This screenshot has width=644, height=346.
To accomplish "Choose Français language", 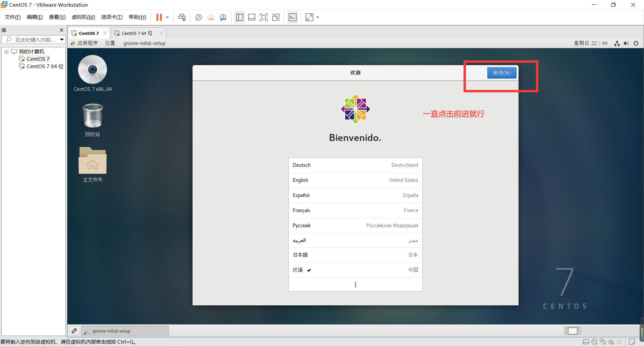I will 355,210.
